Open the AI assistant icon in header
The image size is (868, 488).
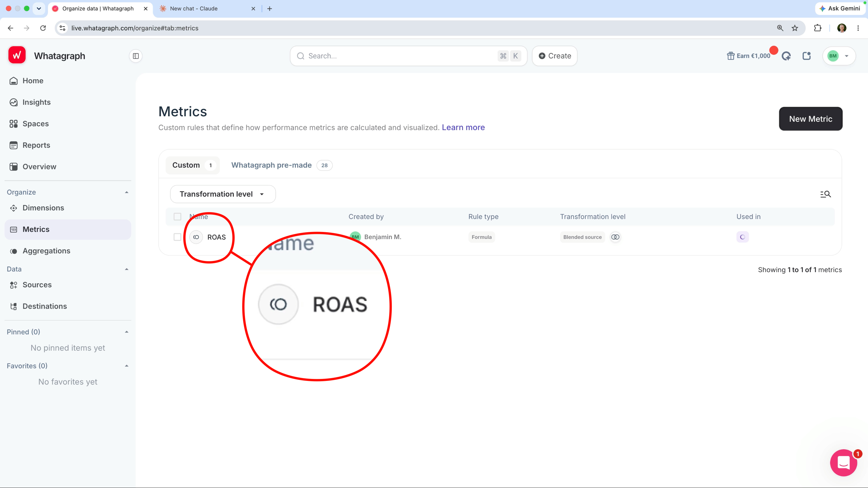786,56
